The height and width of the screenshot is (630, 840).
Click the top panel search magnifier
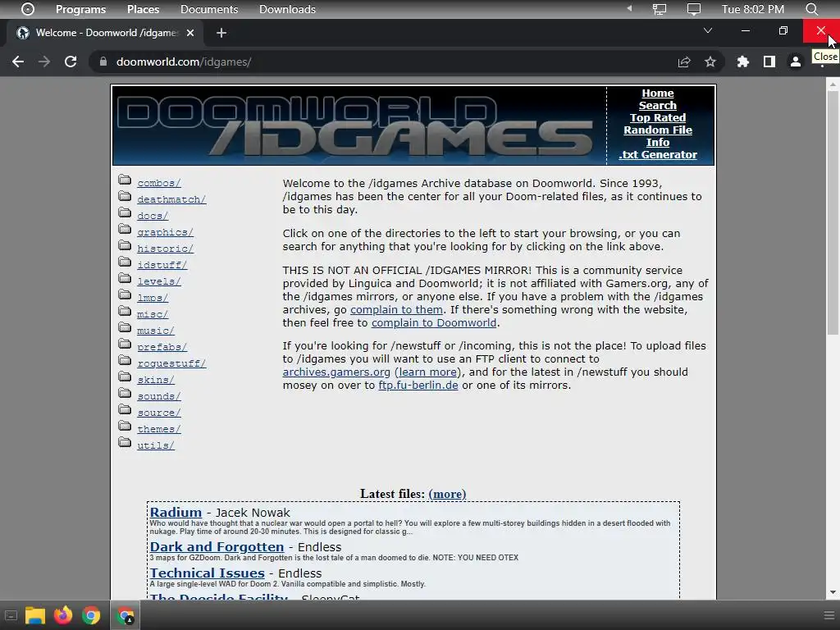click(812, 9)
